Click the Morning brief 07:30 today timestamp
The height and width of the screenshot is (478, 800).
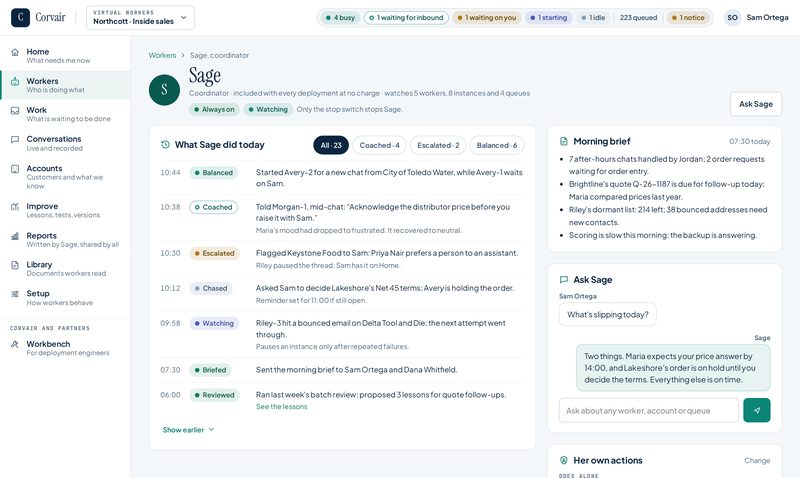(749, 141)
